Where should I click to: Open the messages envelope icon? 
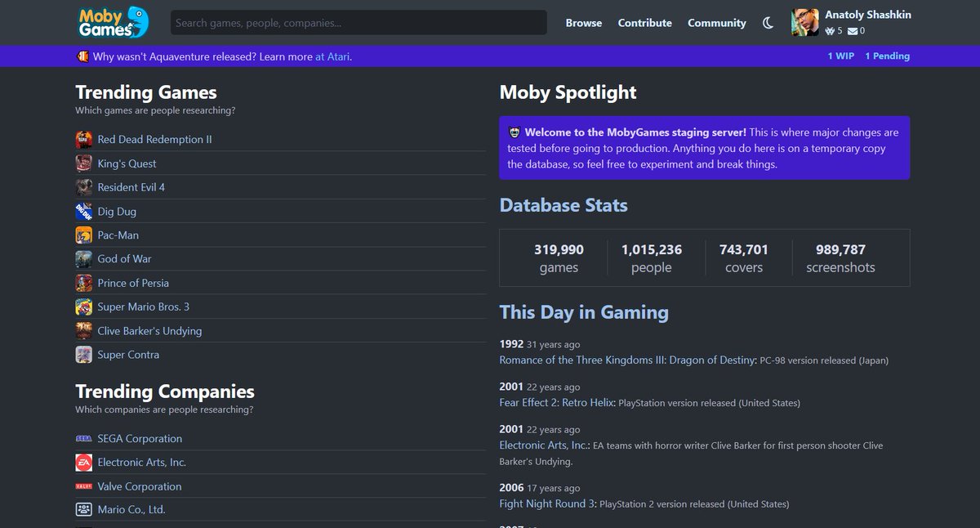pyautogui.click(x=852, y=31)
